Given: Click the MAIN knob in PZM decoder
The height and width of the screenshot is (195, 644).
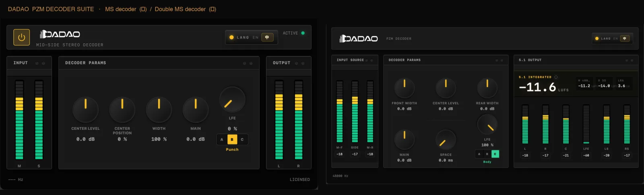Looking at the screenshot, I should coord(404,139).
